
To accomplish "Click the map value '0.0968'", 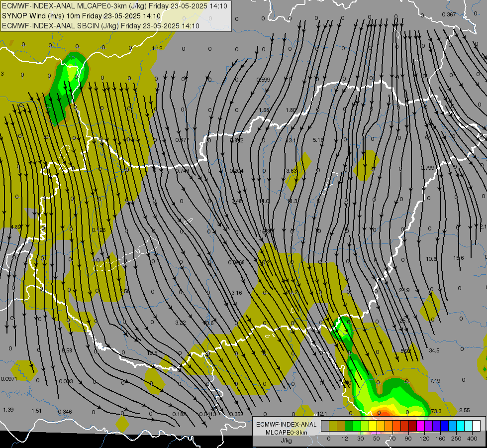I will pos(236,262).
